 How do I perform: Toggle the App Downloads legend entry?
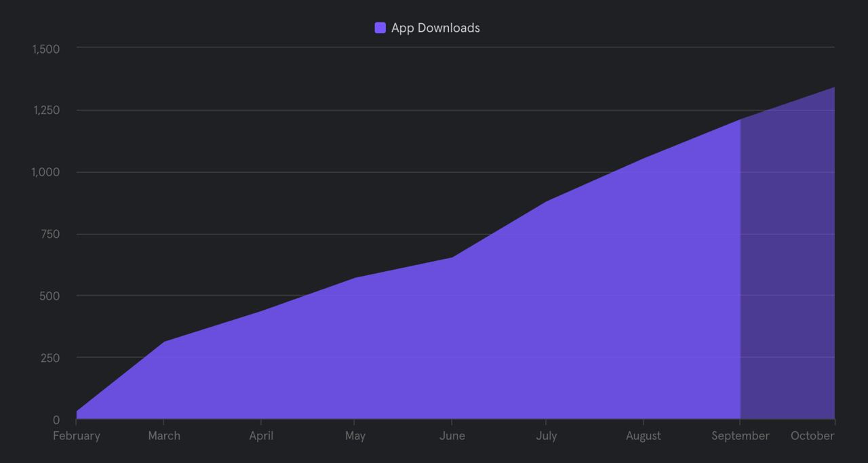click(427, 28)
